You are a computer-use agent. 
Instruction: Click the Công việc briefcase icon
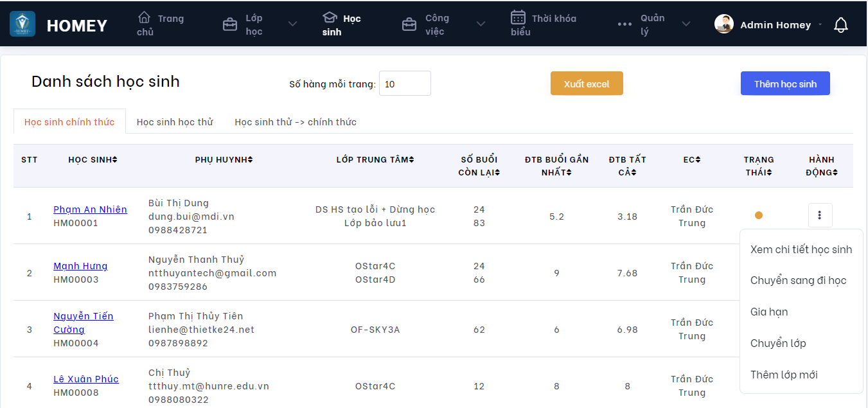click(x=409, y=24)
